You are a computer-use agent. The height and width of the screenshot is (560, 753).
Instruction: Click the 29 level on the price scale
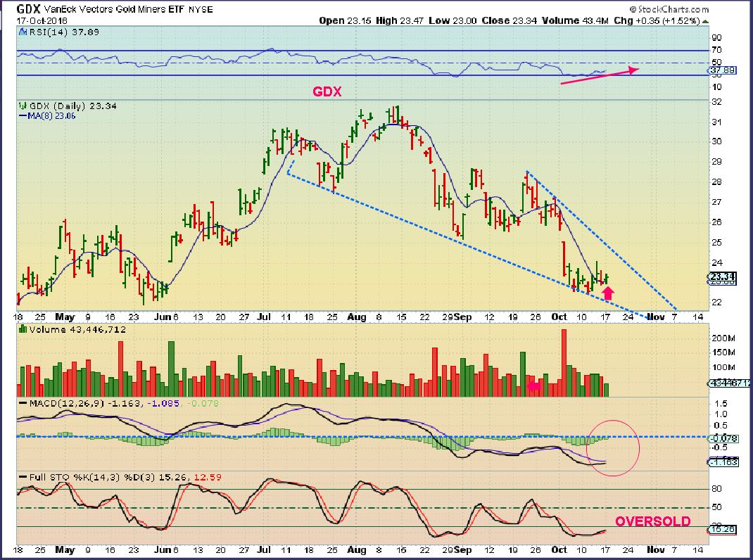pos(716,162)
